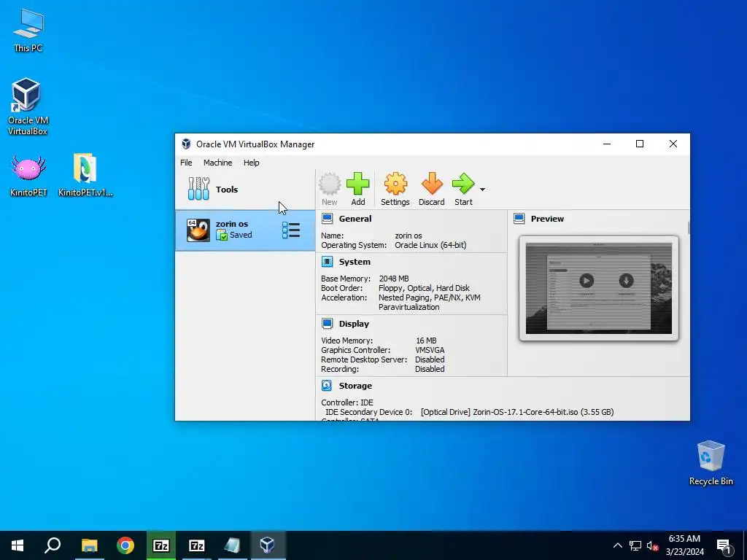Select the KinitoPET.v1 archive folder icon
The image size is (747, 560).
[85, 176]
